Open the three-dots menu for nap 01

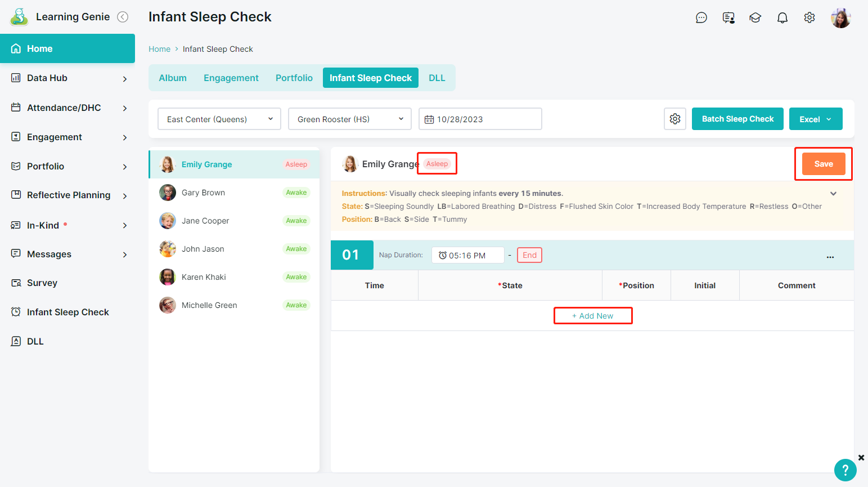click(830, 256)
